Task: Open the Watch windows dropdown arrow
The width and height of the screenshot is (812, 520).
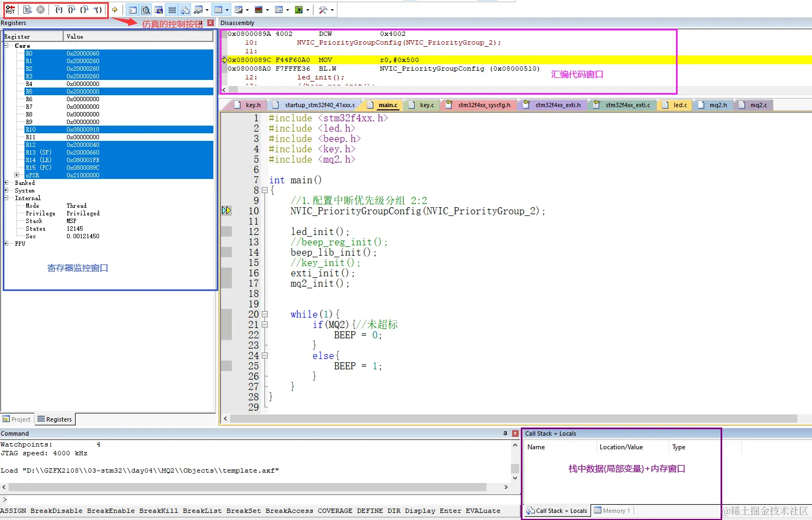Action: [x=207, y=10]
